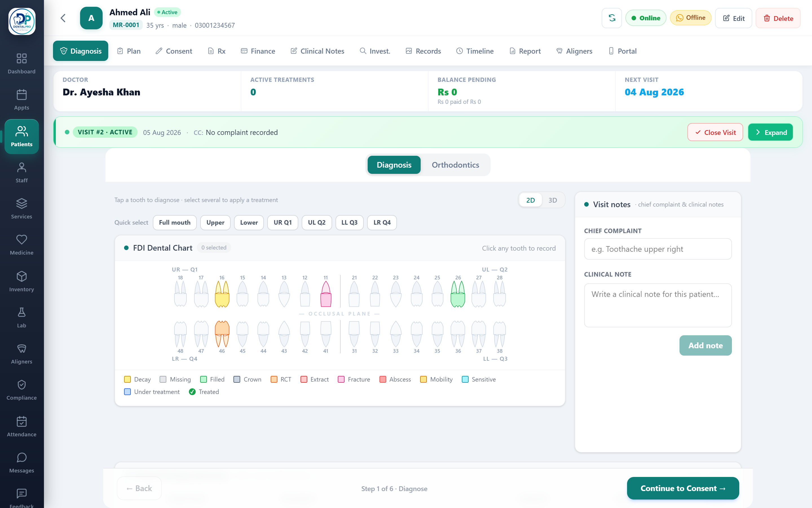Open the Records tab
The height and width of the screenshot is (508, 812).
pos(423,51)
